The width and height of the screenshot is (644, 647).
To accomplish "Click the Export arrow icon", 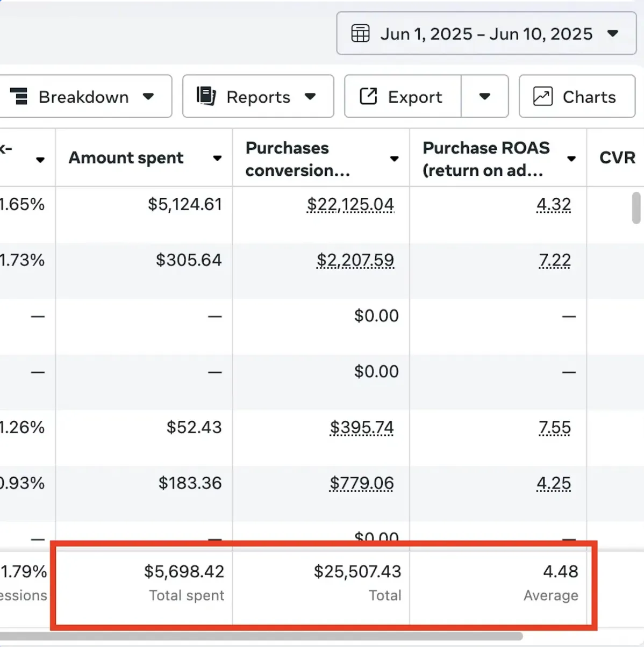I will click(x=368, y=96).
